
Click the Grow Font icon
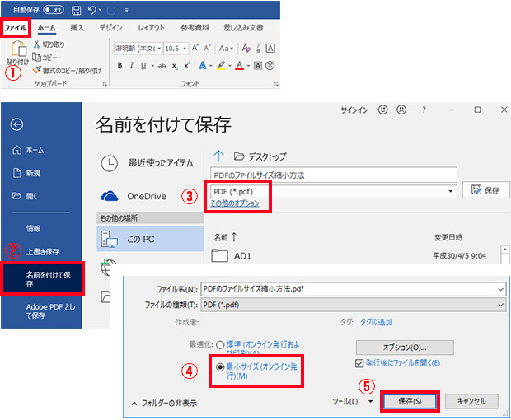195,48
